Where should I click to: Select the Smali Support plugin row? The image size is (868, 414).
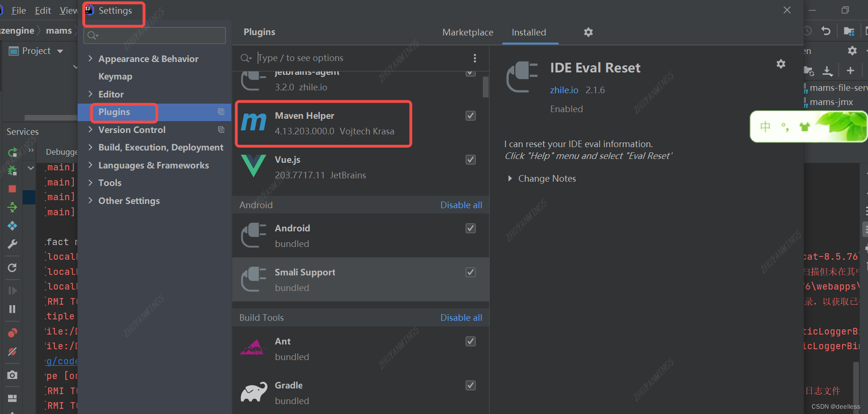coord(360,280)
